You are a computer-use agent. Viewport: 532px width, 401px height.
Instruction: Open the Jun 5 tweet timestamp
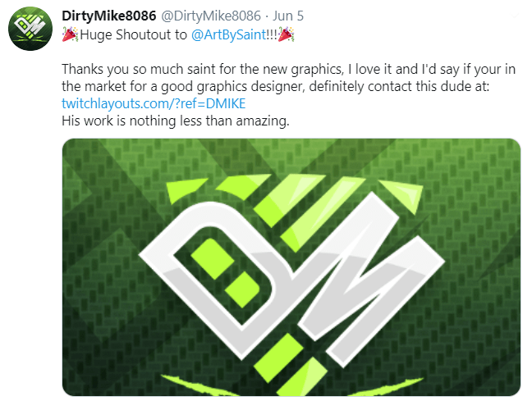(288, 16)
